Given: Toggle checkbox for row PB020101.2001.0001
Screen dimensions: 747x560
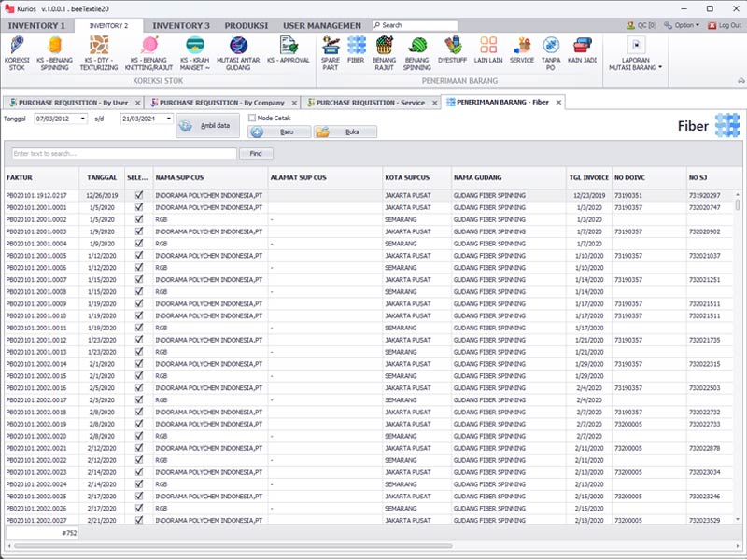Looking at the screenshot, I should (x=139, y=207).
